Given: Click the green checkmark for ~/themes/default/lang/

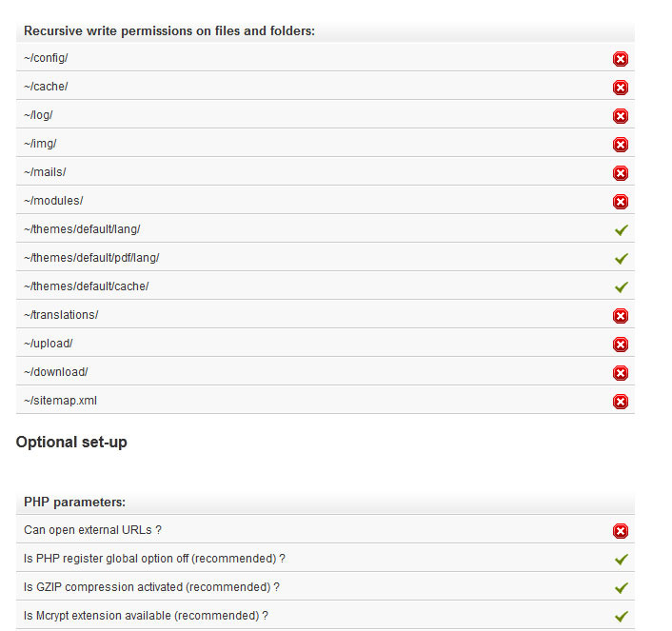Looking at the screenshot, I should pyautogui.click(x=622, y=230).
